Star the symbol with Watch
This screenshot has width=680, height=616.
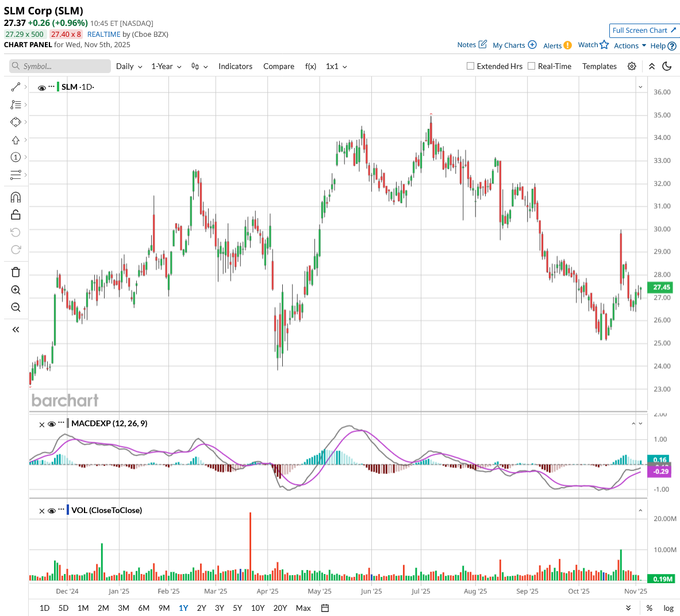point(605,45)
